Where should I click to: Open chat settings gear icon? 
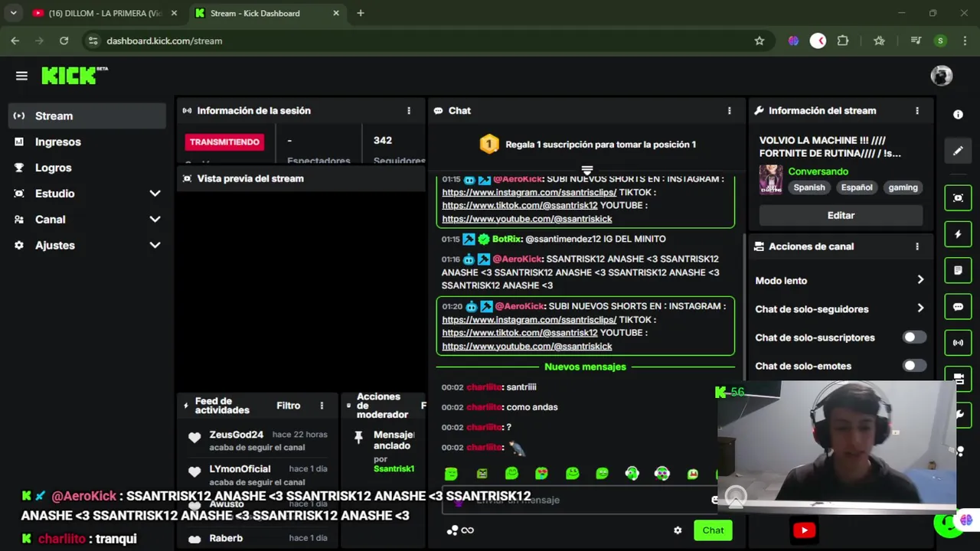click(x=678, y=530)
